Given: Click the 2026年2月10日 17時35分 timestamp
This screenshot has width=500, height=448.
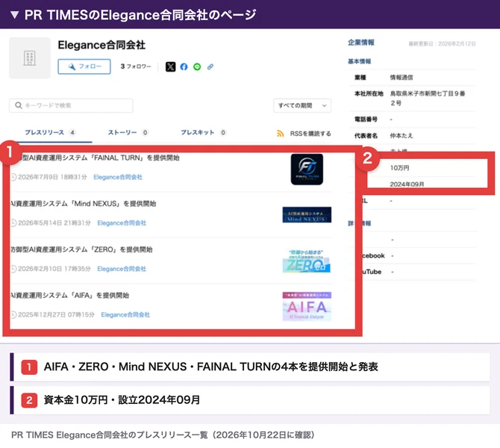Looking at the screenshot, I should [54, 269].
